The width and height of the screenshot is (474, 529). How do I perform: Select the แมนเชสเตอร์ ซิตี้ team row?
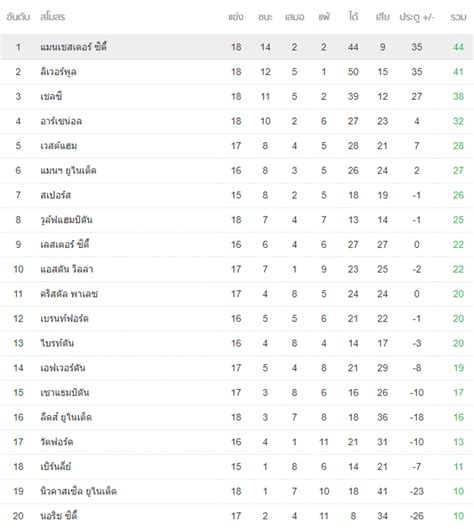pos(237,47)
